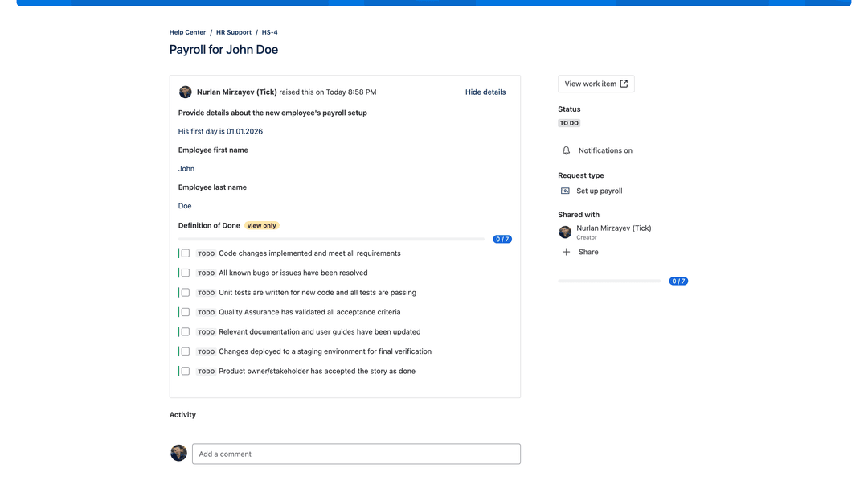Click the plus icon next to Share
The height and width of the screenshot is (485, 868).
coord(565,252)
